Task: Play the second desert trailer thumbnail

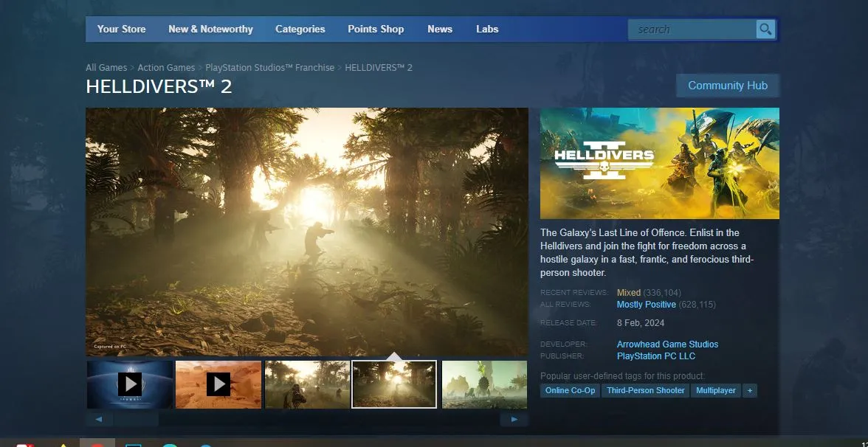Action: [x=218, y=384]
